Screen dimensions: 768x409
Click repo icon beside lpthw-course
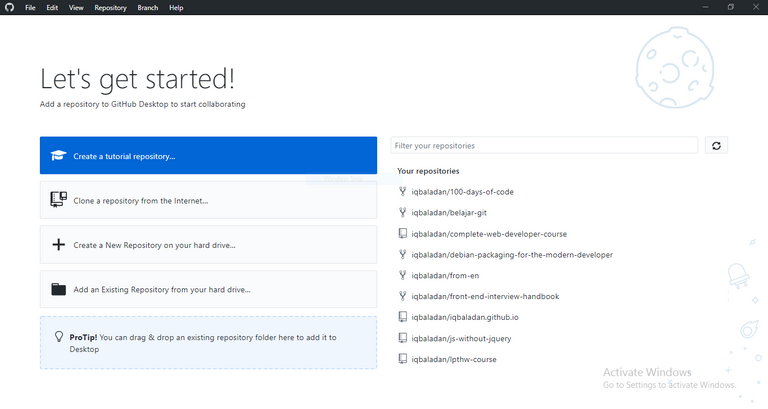pos(403,359)
